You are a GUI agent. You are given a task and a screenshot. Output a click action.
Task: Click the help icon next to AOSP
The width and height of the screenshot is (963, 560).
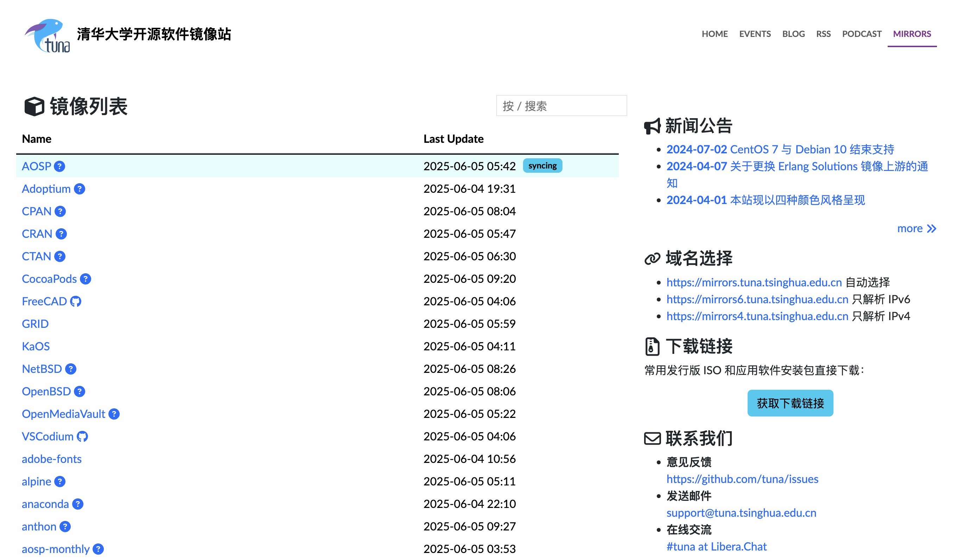[59, 166]
